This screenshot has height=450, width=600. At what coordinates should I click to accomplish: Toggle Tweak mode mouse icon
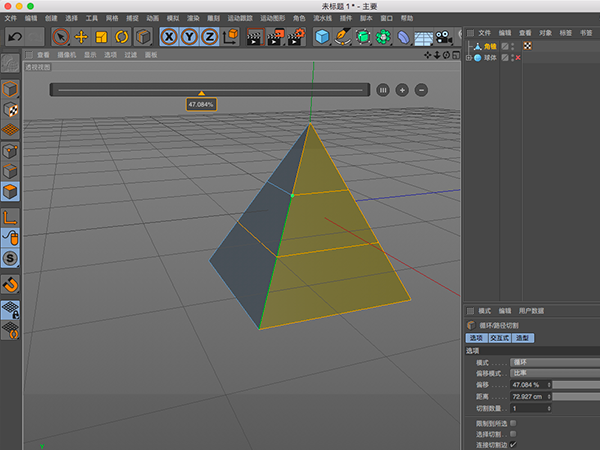[x=10, y=238]
